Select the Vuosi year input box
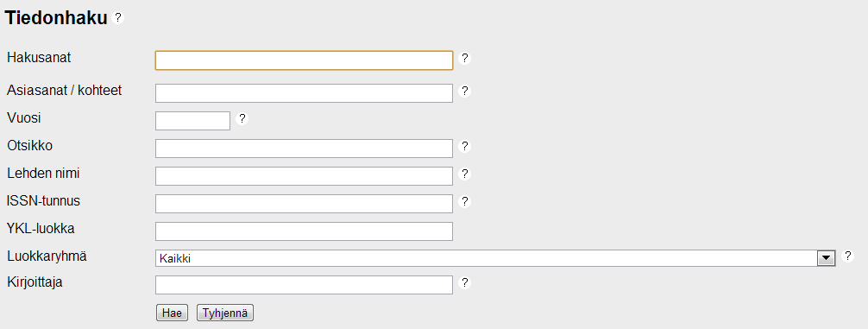The width and height of the screenshot is (868, 329). (192, 121)
